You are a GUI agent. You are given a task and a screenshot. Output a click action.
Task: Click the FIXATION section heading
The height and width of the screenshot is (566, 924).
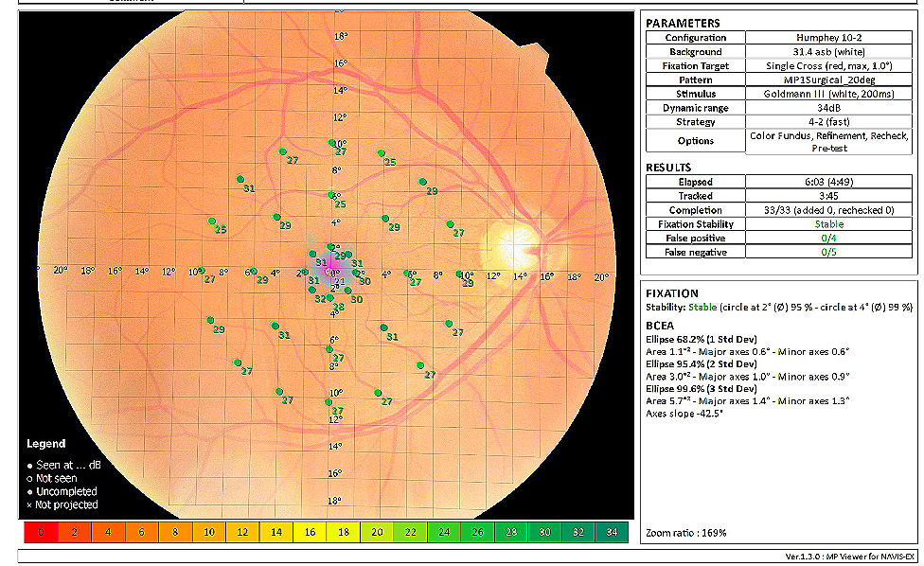click(672, 293)
